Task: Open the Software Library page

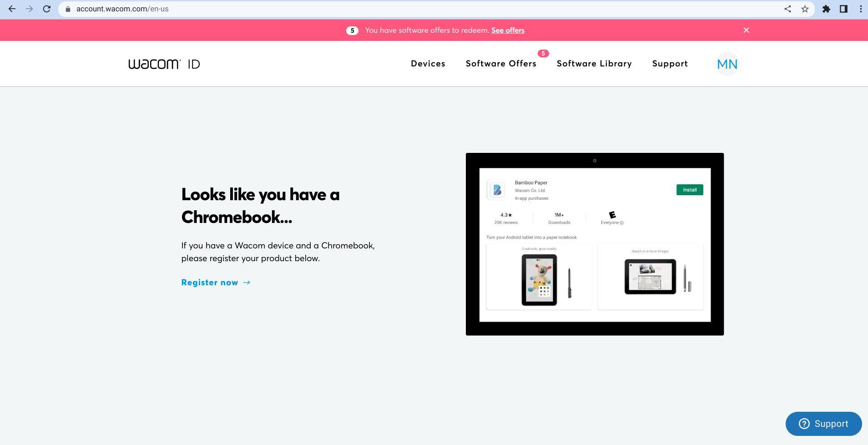Action: [594, 64]
